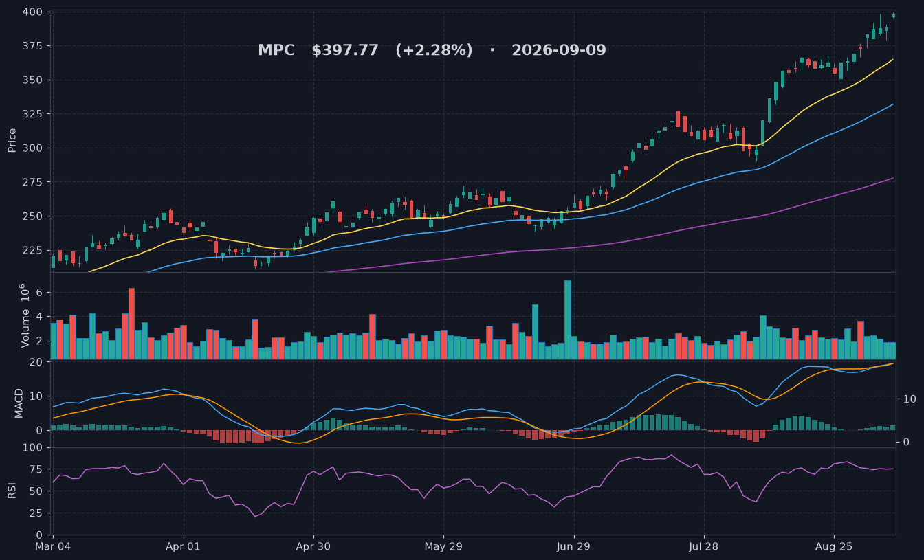
Task: Click the tallest green volume bar in late June
Action: (x=568, y=320)
